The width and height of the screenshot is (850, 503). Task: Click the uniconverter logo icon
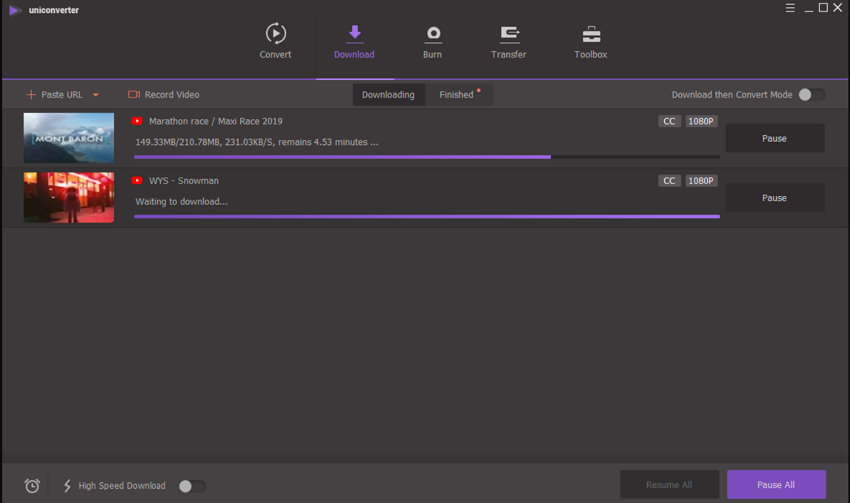click(15, 10)
